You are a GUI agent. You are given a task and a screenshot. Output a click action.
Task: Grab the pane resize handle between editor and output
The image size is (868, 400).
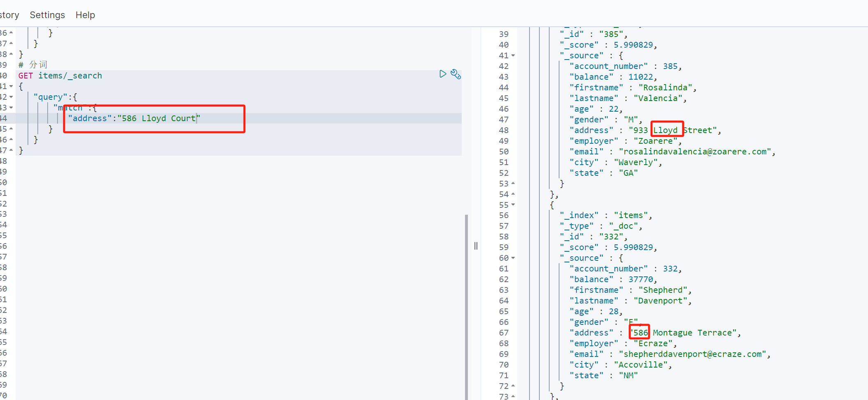[476, 246]
